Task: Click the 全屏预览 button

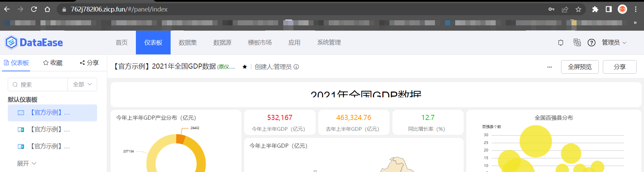Action: point(580,67)
